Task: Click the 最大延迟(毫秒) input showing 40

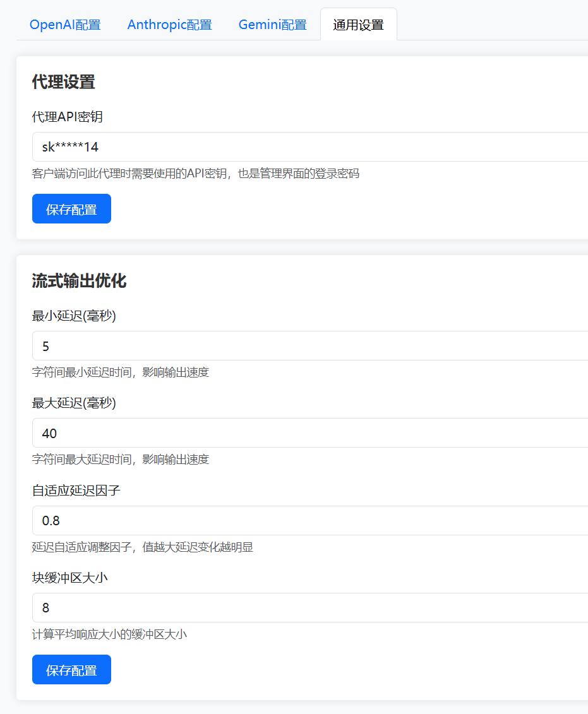Action: pyautogui.click(x=309, y=432)
